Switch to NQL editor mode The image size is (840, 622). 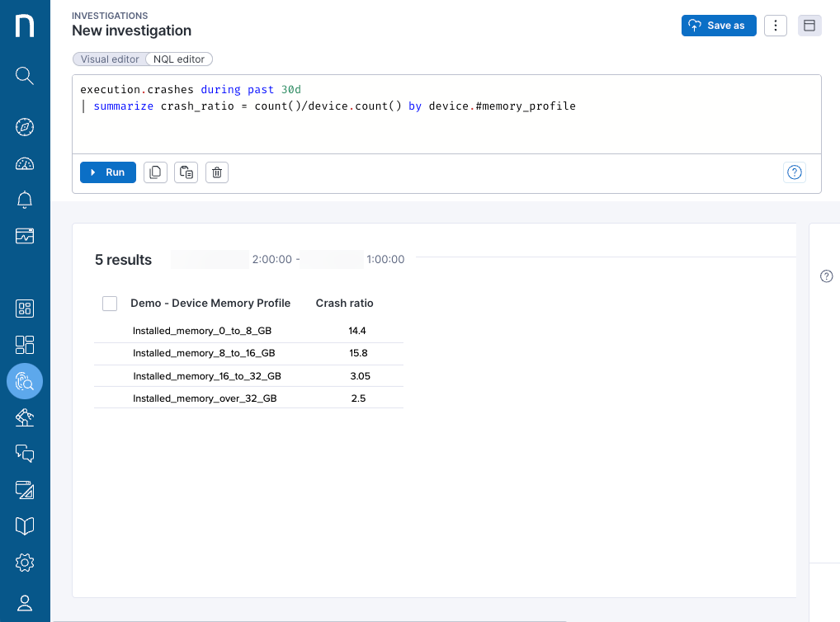pos(179,59)
